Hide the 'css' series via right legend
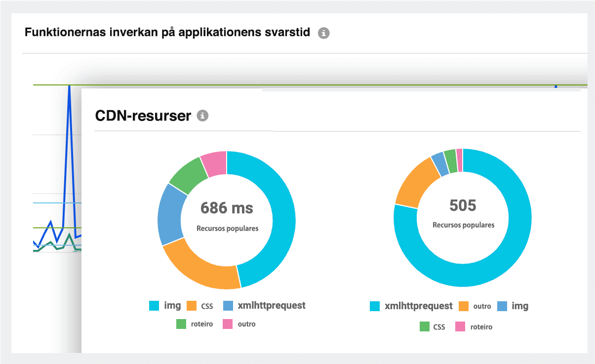Image resolution: width=595 pixels, height=364 pixels. click(439, 326)
